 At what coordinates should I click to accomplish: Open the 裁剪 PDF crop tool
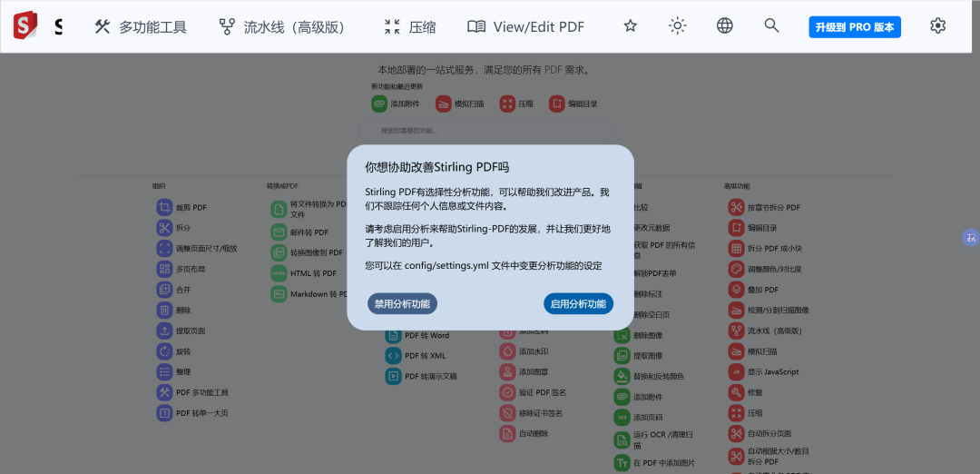coord(181,208)
